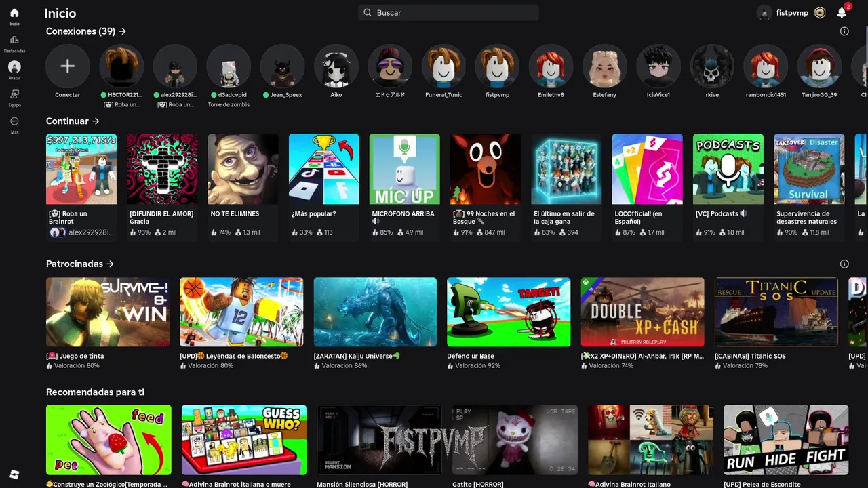The width and height of the screenshot is (868, 488).
Task: Open the notifications bell
Action: [x=842, y=13]
